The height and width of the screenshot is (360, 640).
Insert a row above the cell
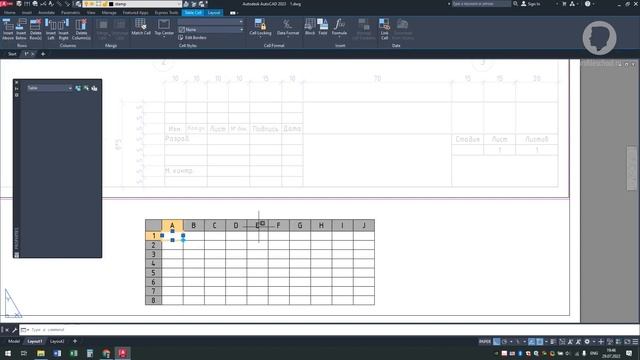point(8,29)
